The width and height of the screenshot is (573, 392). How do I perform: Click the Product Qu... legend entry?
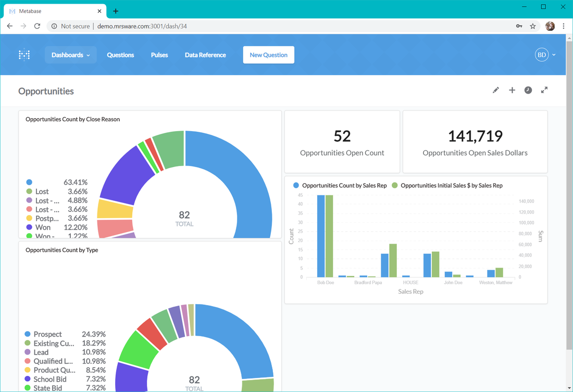[65, 370]
